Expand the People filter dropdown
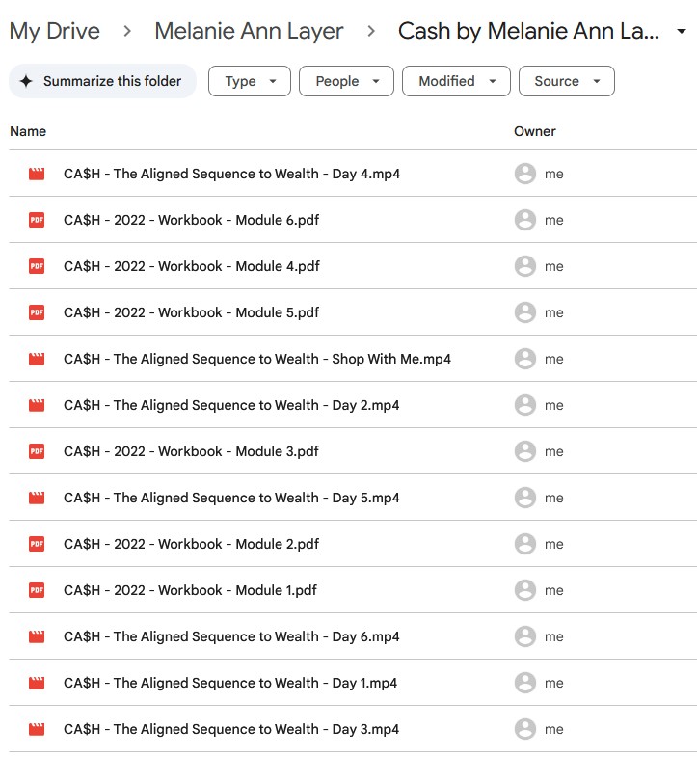This screenshot has width=697, height=784. pos(346,82)
